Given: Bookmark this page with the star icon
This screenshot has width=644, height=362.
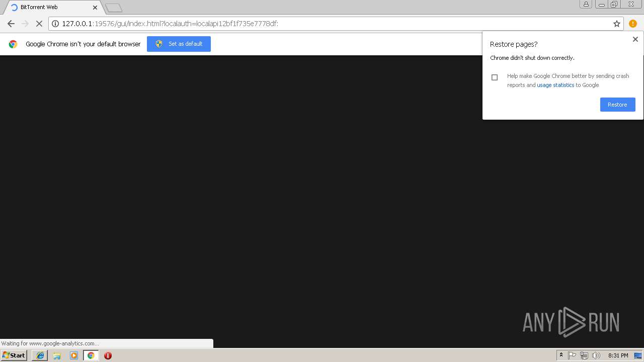Looking at the screenshot, I should (617, 24).
